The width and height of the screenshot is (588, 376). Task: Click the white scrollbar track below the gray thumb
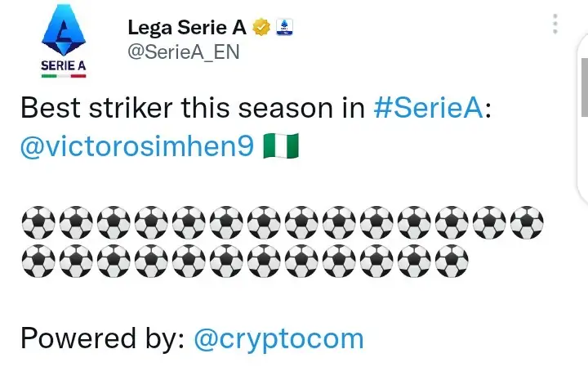pyautogui.click(x=583, y=163)
